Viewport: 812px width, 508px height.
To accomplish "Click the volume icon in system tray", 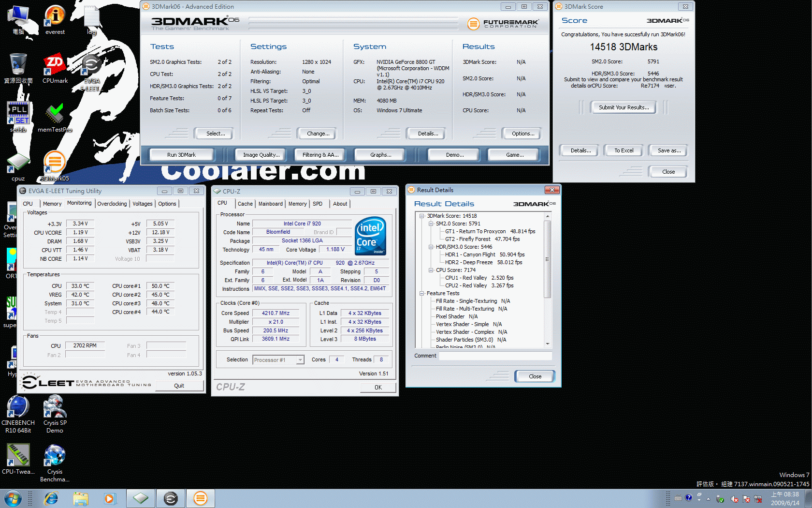I will click(734, 499).
